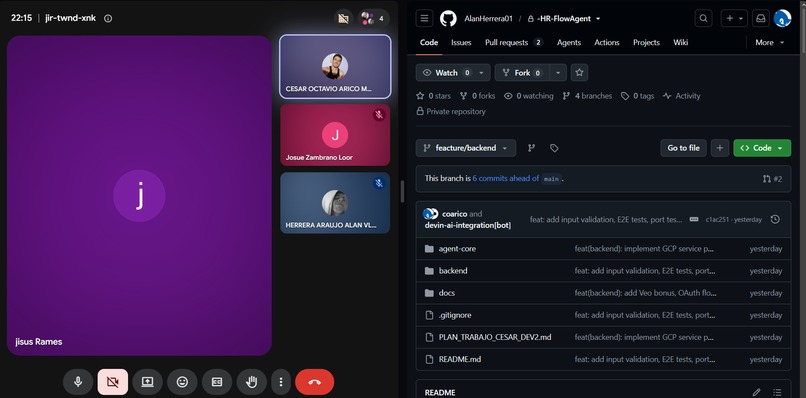The height and width of the screenshot is (398, 806).
Task: Mute microphone in Google Meet
Action: pos(78,382)
